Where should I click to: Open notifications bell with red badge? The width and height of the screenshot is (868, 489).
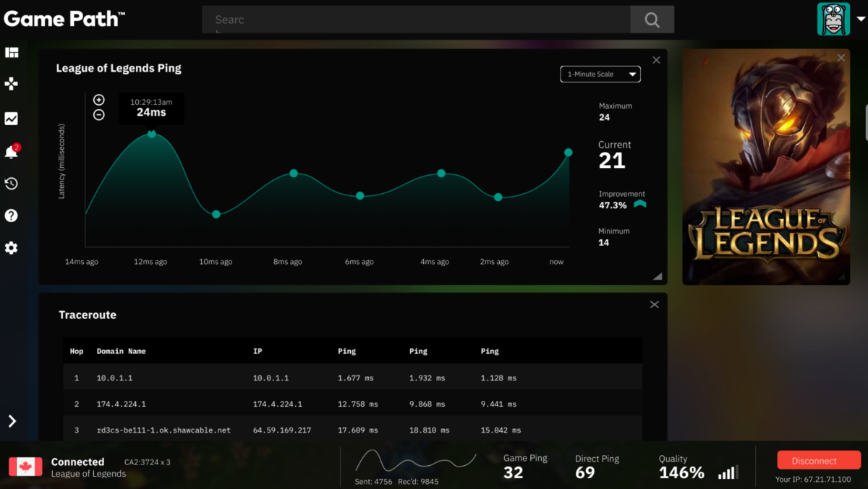point(12,151)
